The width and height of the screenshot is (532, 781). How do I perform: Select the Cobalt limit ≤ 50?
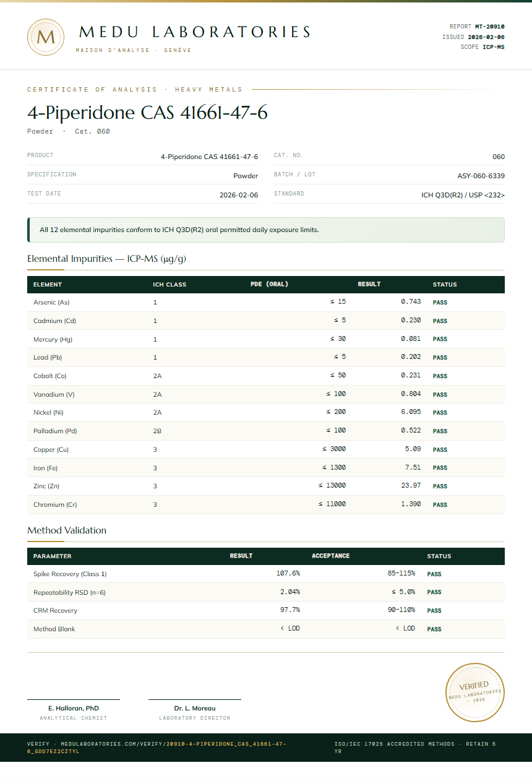(x=338, y=376)
